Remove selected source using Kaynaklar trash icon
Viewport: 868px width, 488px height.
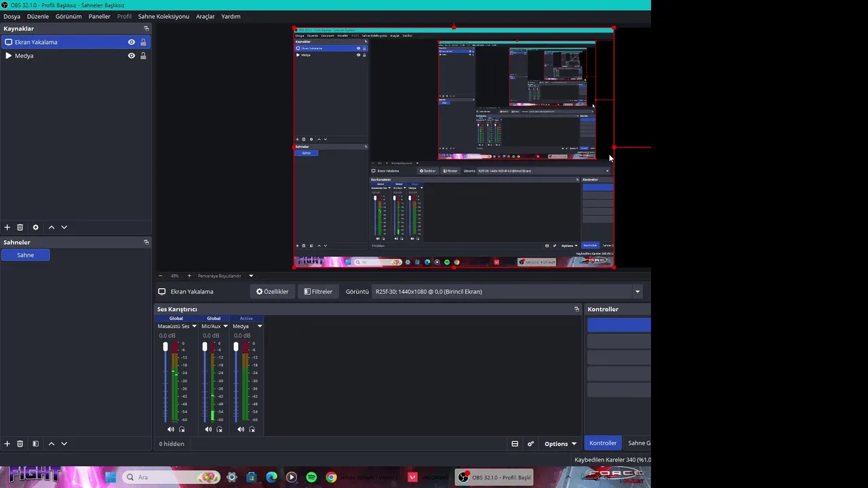[x=20, y=228]
